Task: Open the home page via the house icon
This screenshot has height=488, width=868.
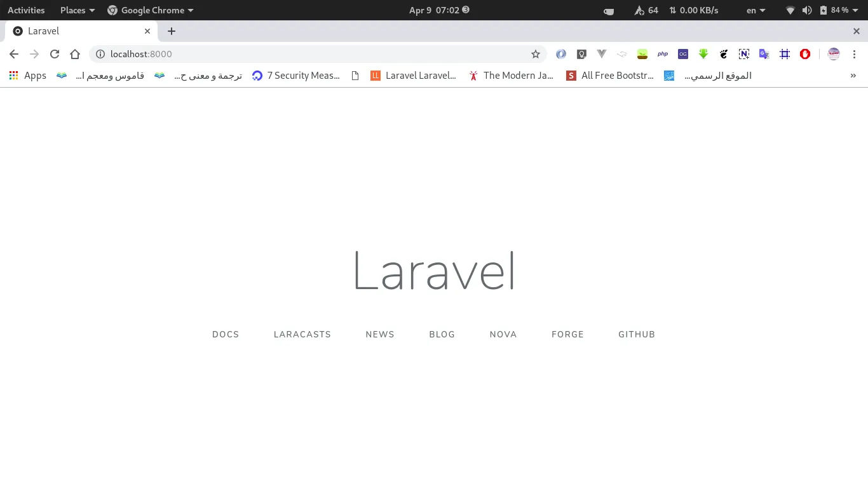Action: (75, 54)
